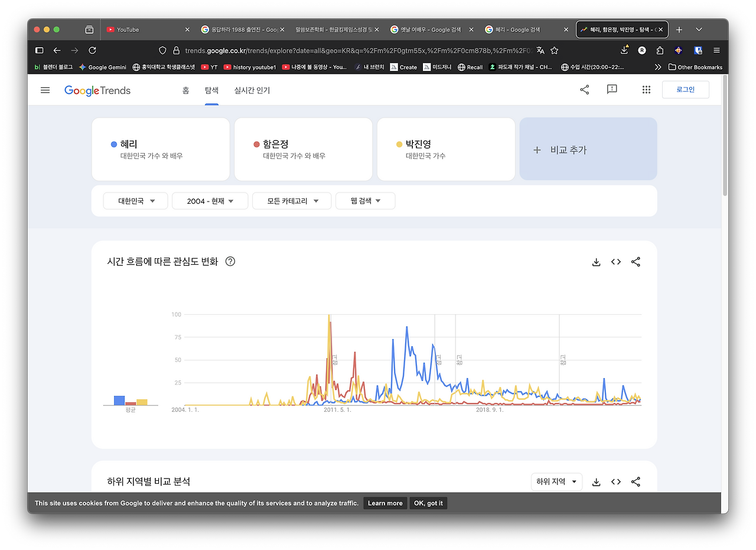Screen dimensions: 756x550
Task: Click the 로그인 button
Action: [685, 89]
